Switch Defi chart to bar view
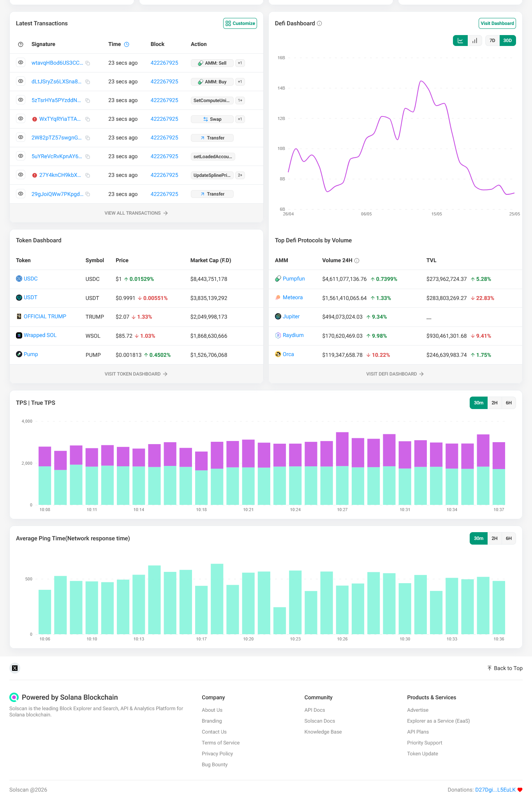 point(475,41)
